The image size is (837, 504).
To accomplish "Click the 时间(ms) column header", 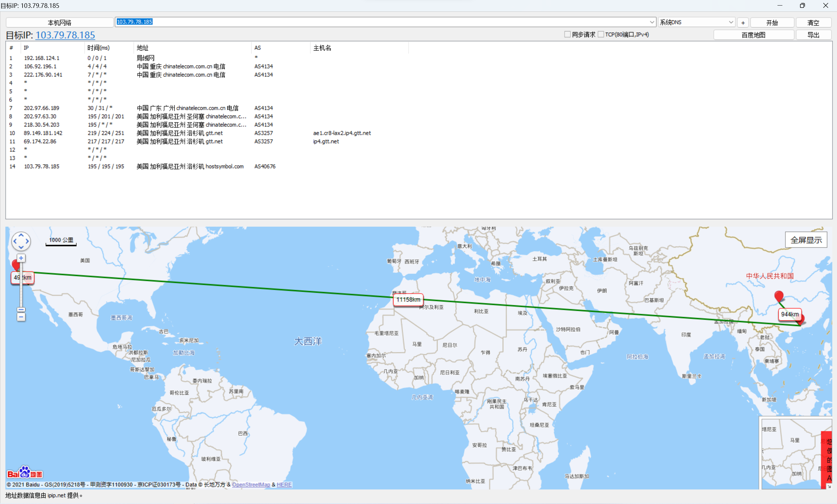I will point(98,48).
